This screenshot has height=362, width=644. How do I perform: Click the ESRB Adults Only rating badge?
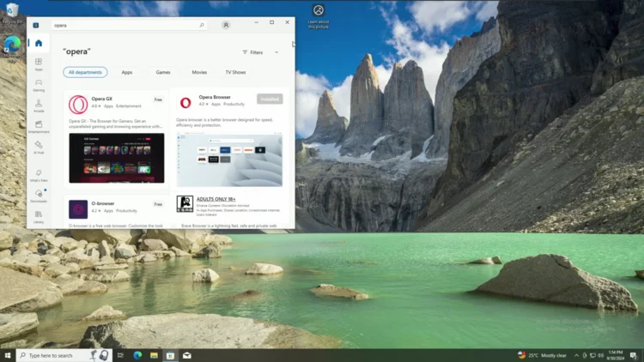pyautogui.click(x=185, y=204)
